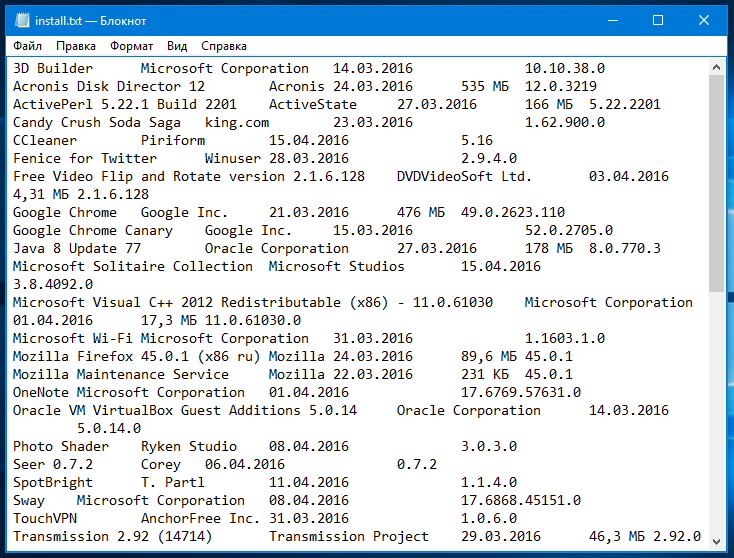Click the scrollbar down arrow

tap(716, 542)
